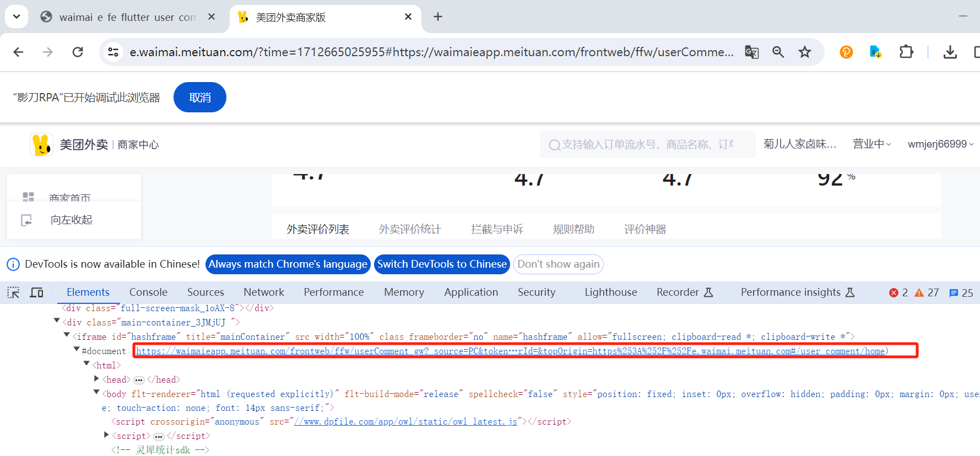
Task: Open the translate page icon
Action: coord(751,52)
